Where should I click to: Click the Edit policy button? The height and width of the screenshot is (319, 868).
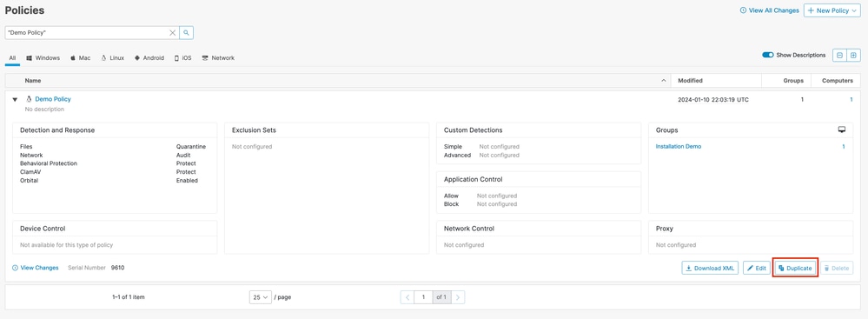click(x=756, y=268)
